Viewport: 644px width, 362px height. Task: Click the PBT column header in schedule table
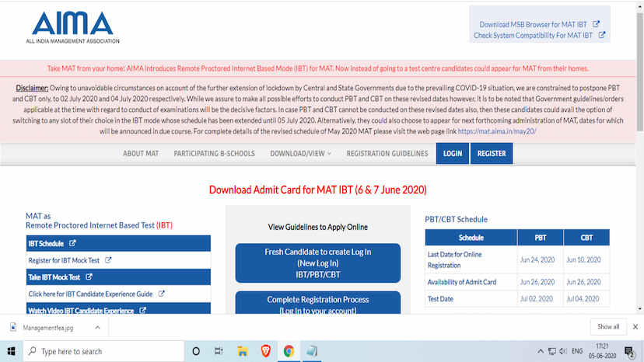[541, 238]
